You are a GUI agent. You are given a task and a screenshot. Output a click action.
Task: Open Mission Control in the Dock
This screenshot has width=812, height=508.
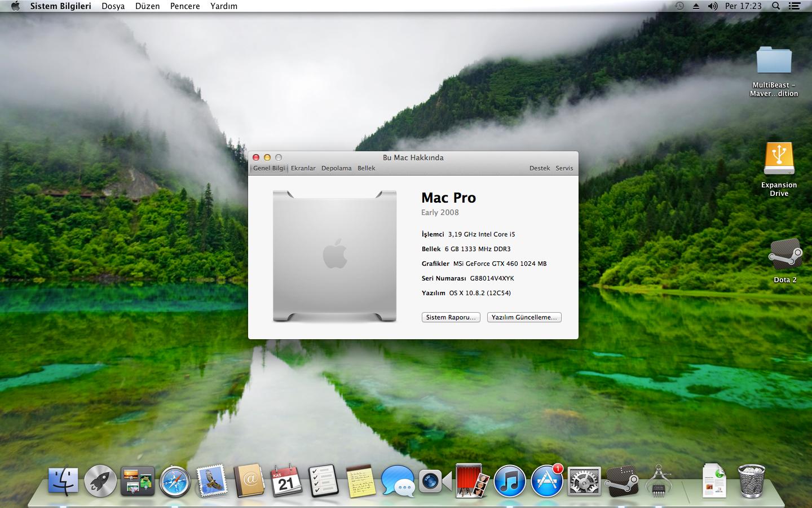(138, 481)
